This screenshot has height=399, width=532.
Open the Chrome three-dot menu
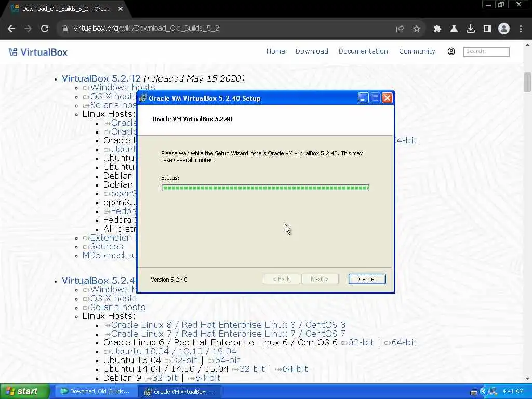point(521,29)
